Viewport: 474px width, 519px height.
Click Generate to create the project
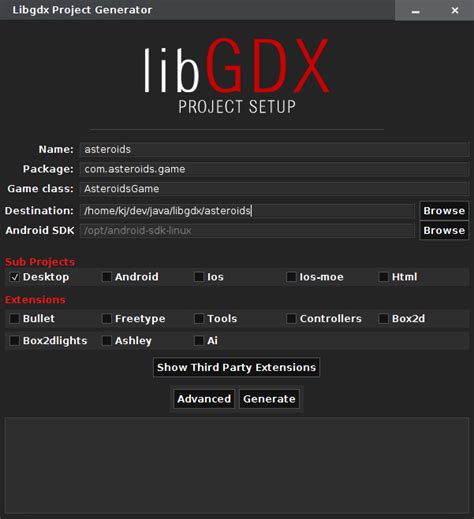click(x=269, y=399)
